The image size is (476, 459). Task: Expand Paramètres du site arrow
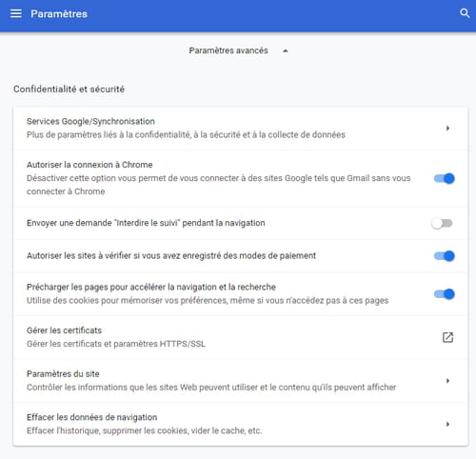point(447,380)
